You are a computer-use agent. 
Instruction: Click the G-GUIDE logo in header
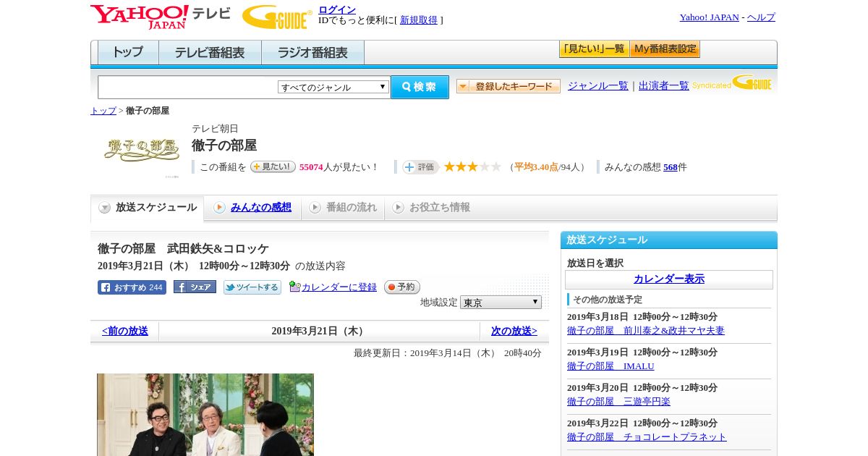tap(277, 17)
